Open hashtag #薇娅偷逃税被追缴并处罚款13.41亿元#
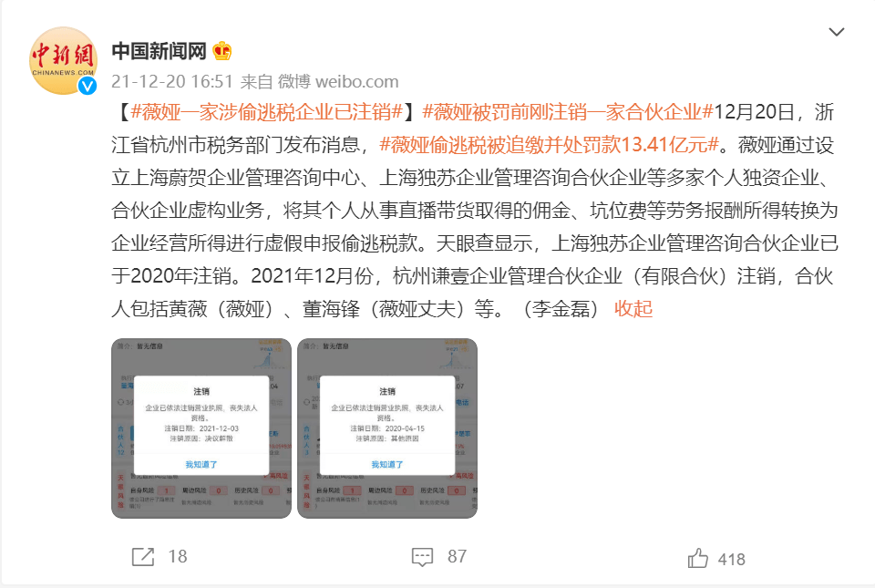Image resolution: width=875 pixels, height=588 pixels. 549,145
